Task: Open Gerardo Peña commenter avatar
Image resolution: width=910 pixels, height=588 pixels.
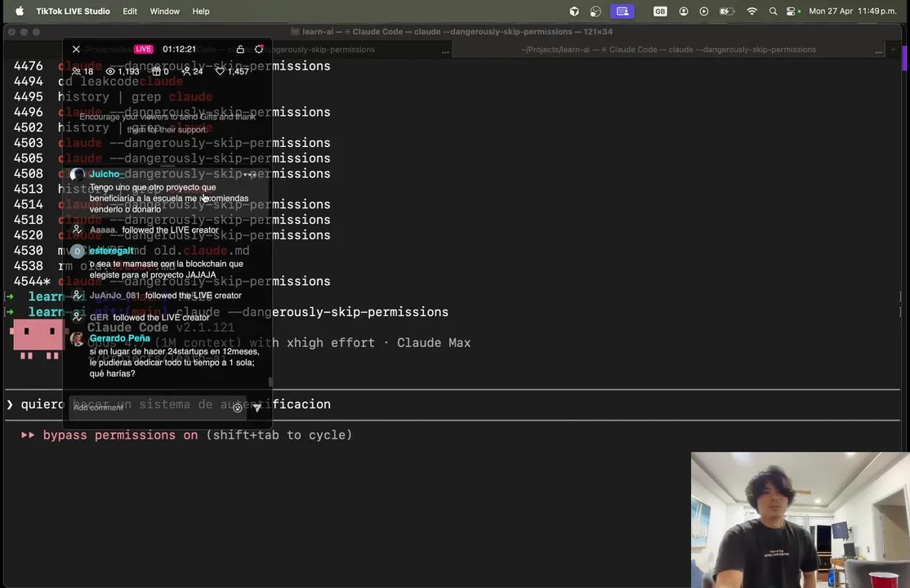Action: pos(77,339)
